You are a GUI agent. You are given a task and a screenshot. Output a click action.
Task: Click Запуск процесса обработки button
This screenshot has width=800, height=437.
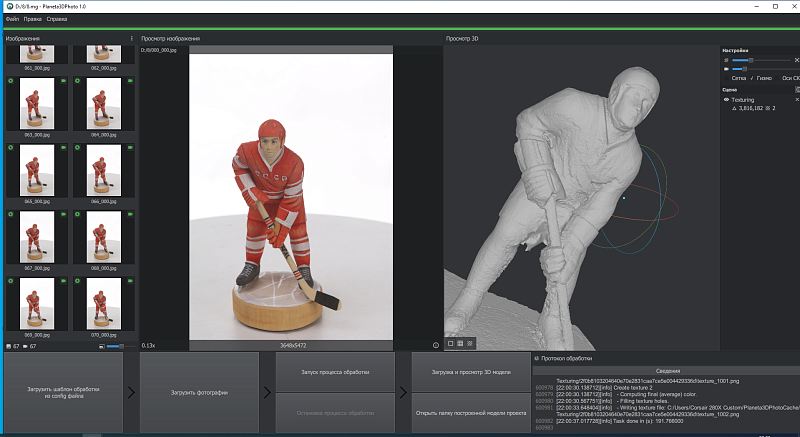(x=335, y=372)
